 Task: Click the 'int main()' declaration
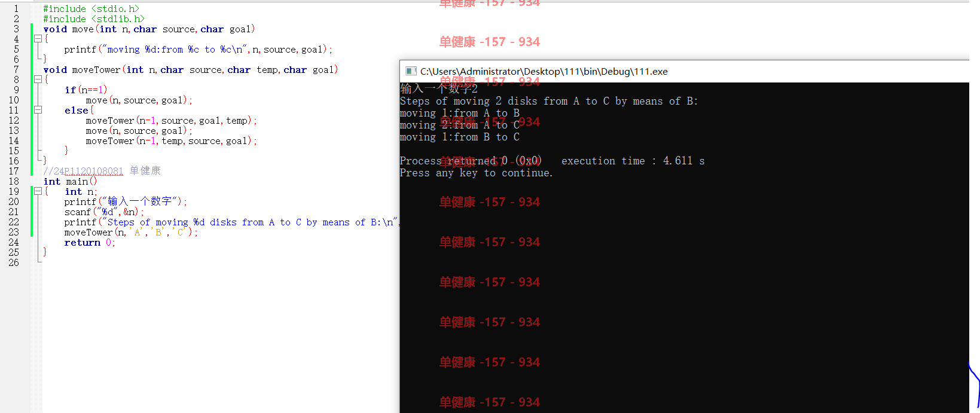click(70, 182)
